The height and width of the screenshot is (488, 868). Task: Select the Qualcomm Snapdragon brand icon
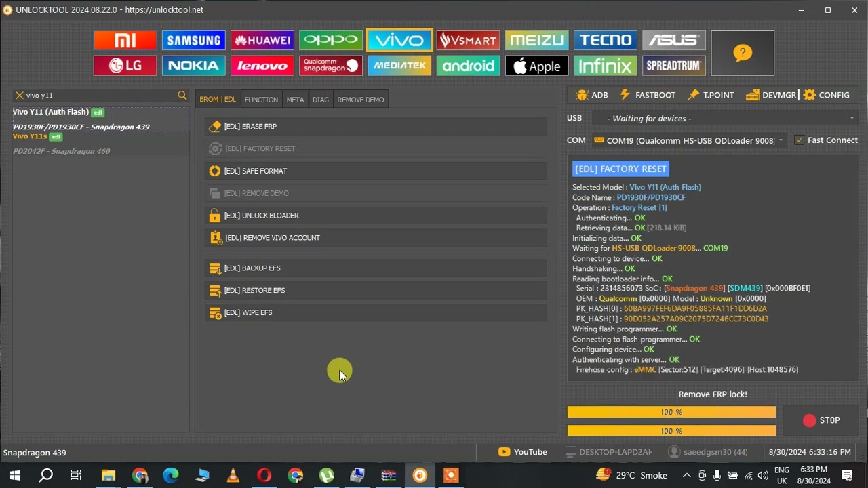click(330, 66)
